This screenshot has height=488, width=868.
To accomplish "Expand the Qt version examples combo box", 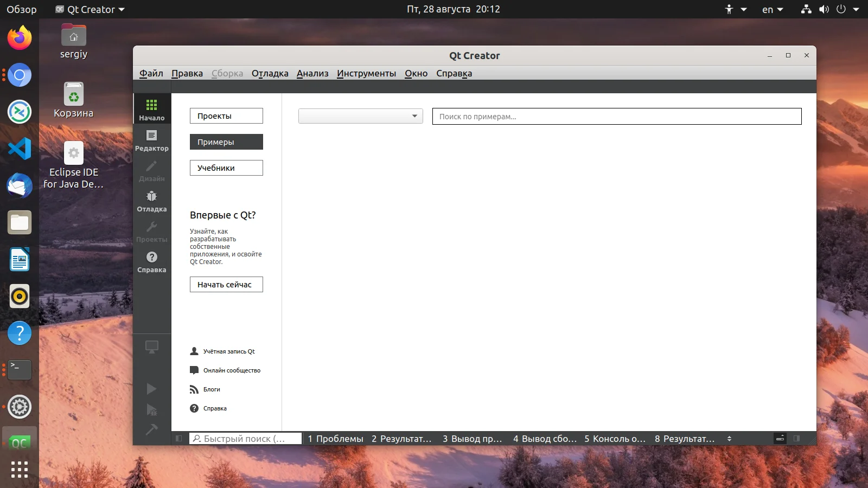I will (360, 116).
